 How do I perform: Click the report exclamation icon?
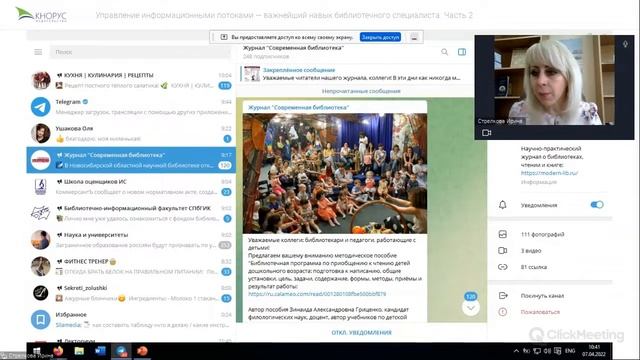tap(502, 312)
